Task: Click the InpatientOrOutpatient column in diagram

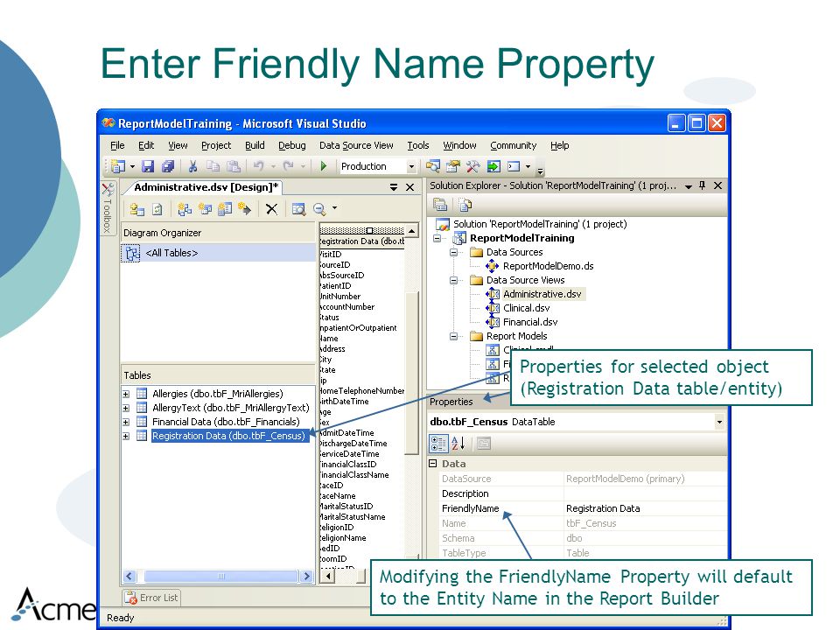Action: click(x=358, y=328)
